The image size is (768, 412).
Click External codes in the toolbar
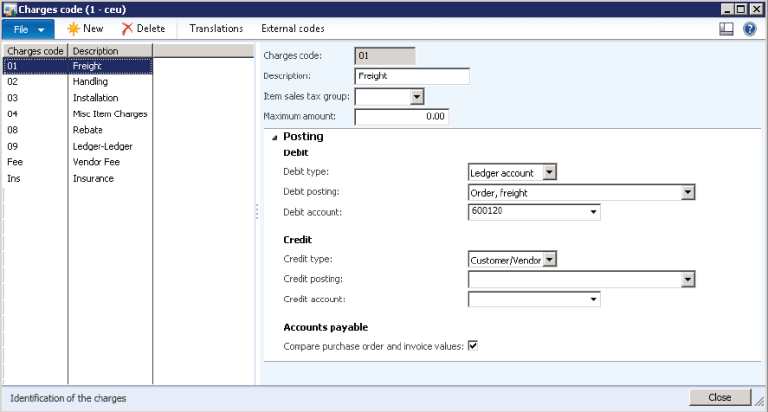click(292, 29)
